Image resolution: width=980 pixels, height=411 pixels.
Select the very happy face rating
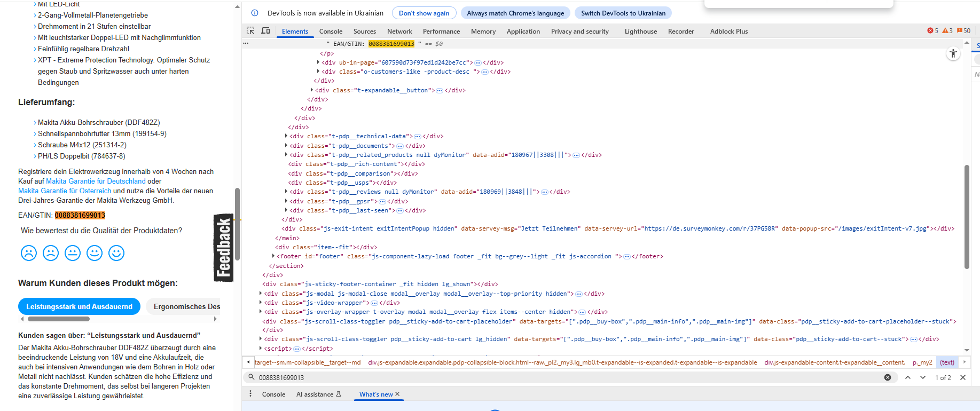116,253
